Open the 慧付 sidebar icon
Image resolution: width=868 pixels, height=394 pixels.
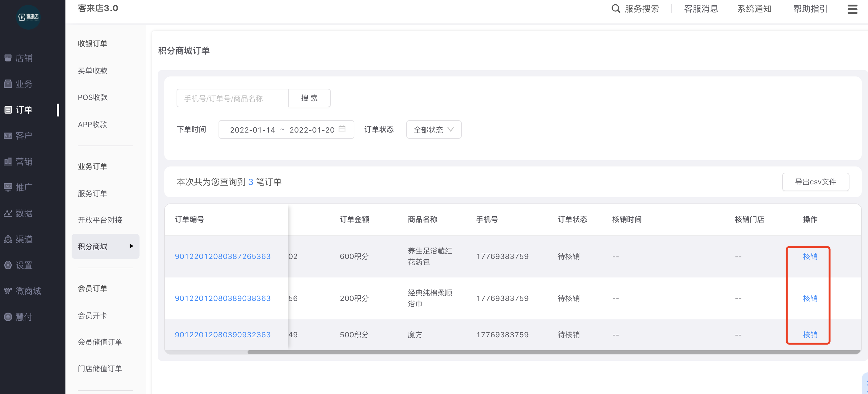tap(8, 317)
